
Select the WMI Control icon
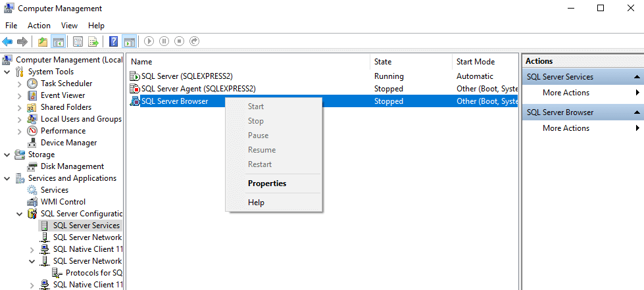point(32,202)
